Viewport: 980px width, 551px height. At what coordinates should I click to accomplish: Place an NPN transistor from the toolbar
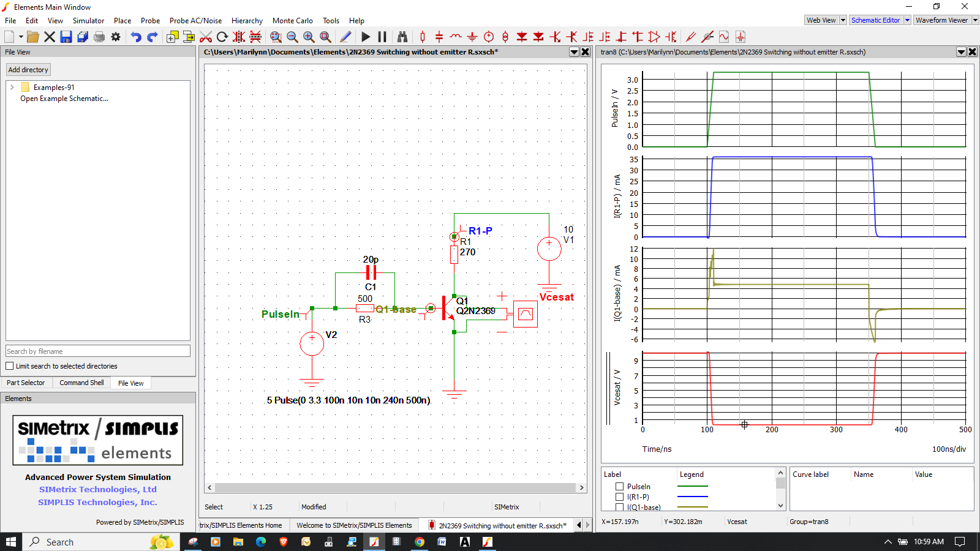pyautogui.click(x=555, y=37)
